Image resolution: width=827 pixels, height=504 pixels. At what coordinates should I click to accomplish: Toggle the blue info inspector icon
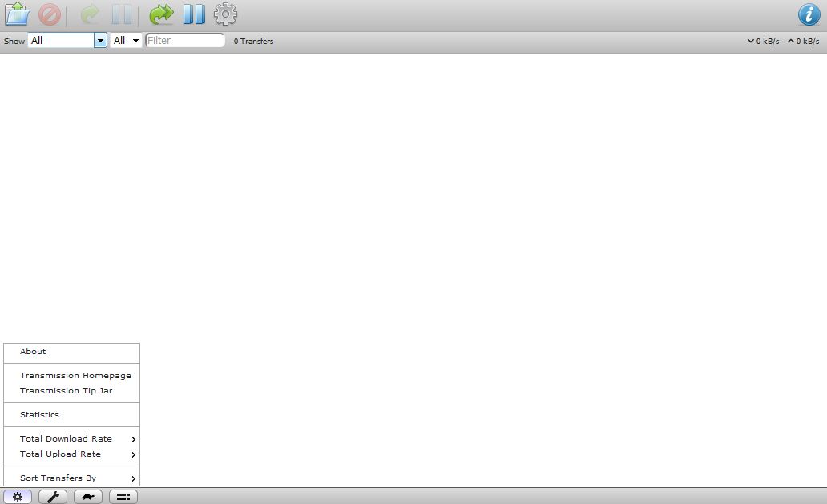pos(809,14)
